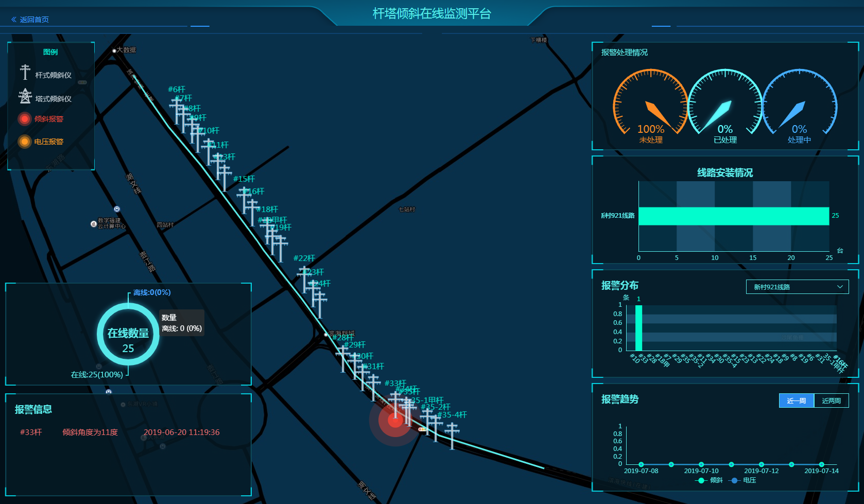
Task: Click the 报警信息 panel heading
Action: pyautogui.click(x=33, y=409)
